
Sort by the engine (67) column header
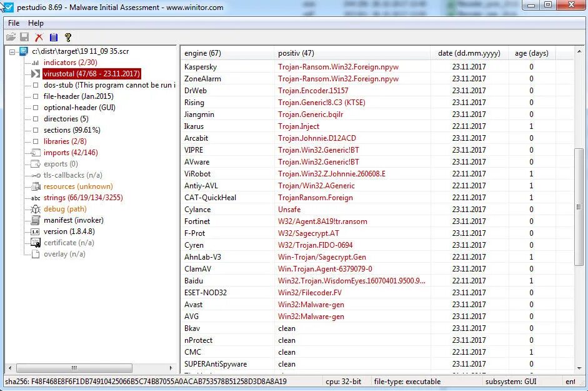click(x=227, y=53)
